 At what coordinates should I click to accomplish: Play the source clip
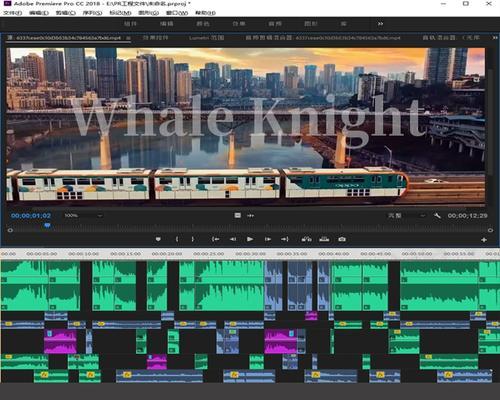[x=250, y=239]
